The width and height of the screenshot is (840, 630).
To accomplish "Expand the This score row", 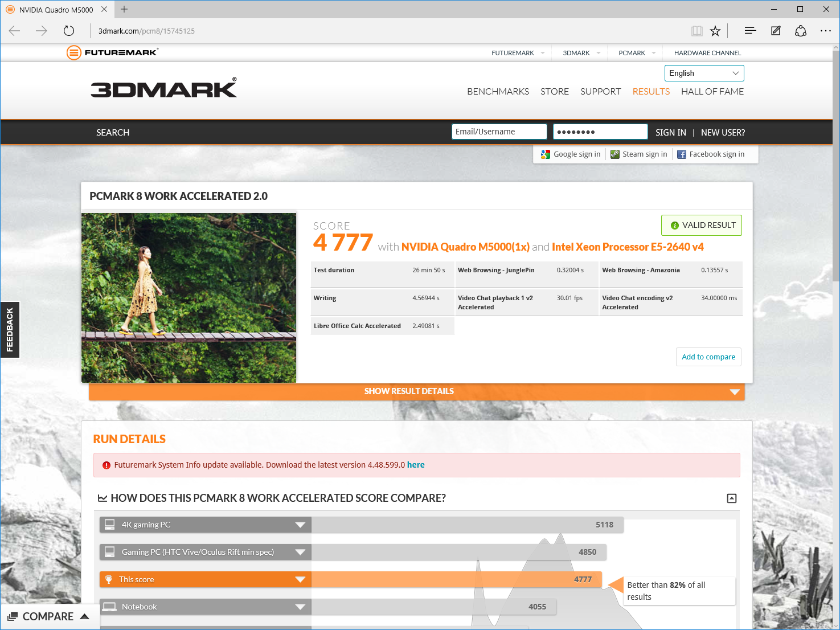I will [300, 579].
